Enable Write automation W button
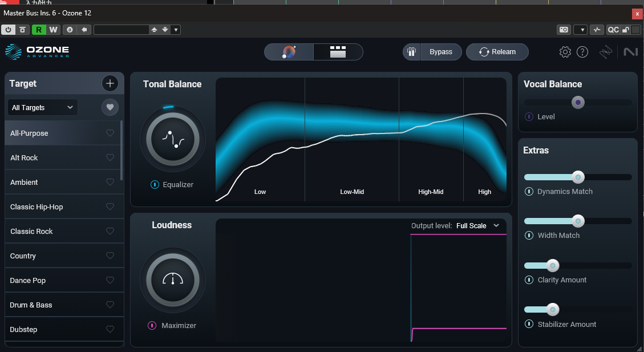Viewport: 644px width, 352px height. tap(53, 30)
